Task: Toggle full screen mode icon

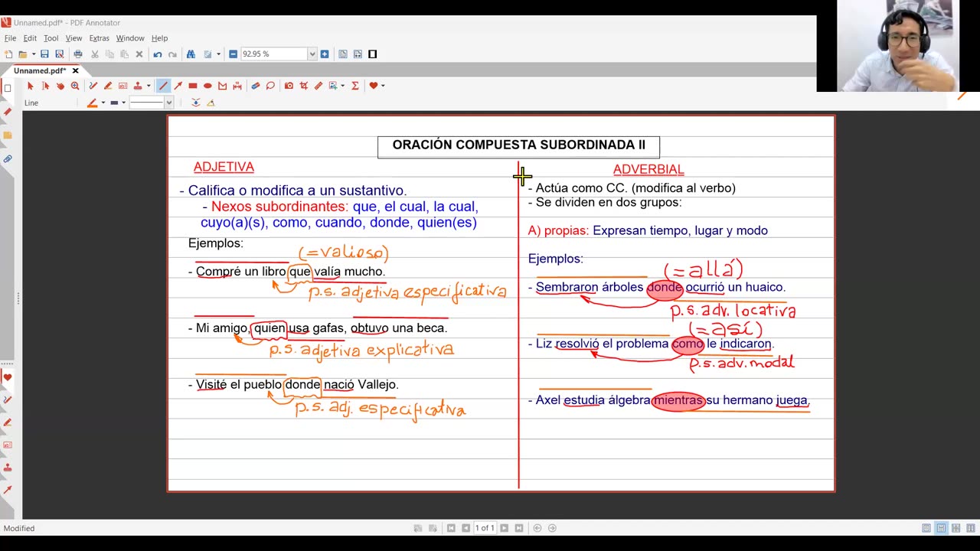Action: [372, 54]
